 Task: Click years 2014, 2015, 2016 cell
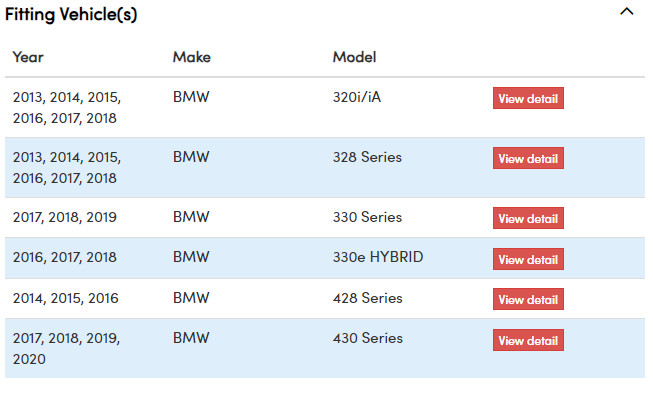coord(65,298)
